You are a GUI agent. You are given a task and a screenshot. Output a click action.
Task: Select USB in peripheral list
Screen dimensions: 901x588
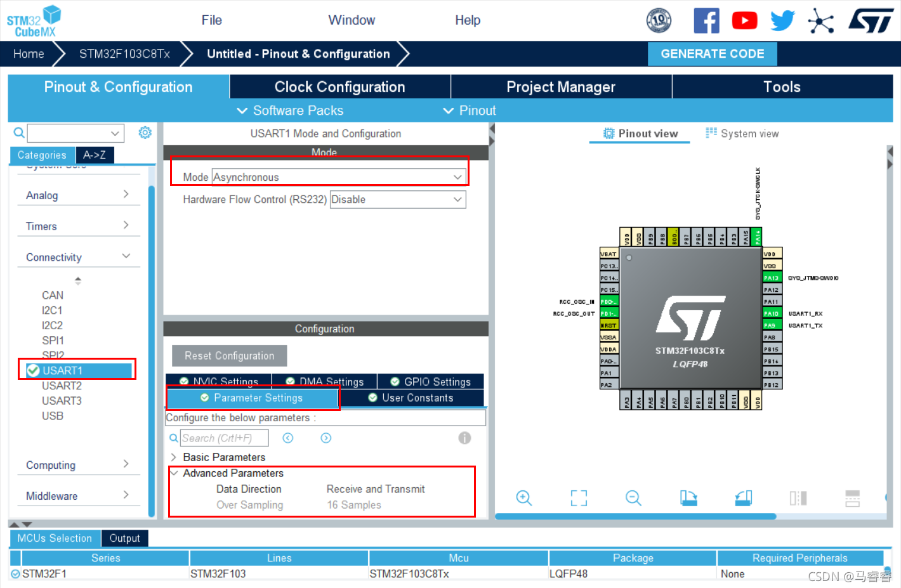click(53, 415)
